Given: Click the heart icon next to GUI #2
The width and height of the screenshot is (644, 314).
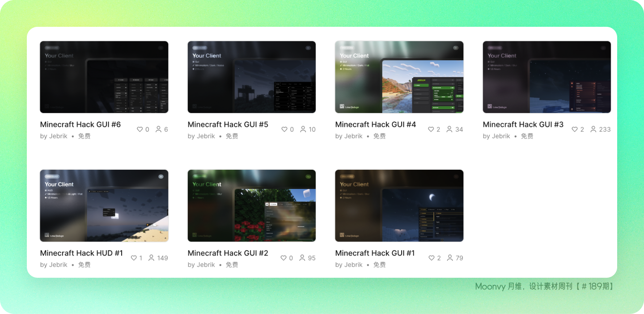Looking at the screenshot, I should [x=284, y=258].
